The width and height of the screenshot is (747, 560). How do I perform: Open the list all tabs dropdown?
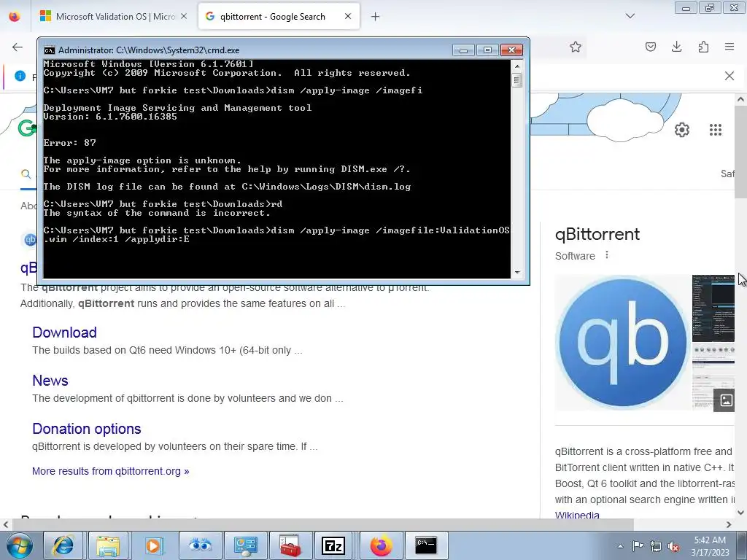(630, 16)
